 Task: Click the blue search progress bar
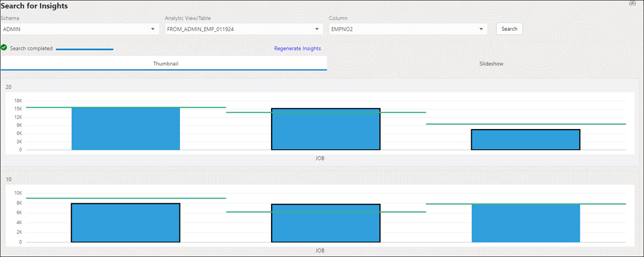point(84,49)
